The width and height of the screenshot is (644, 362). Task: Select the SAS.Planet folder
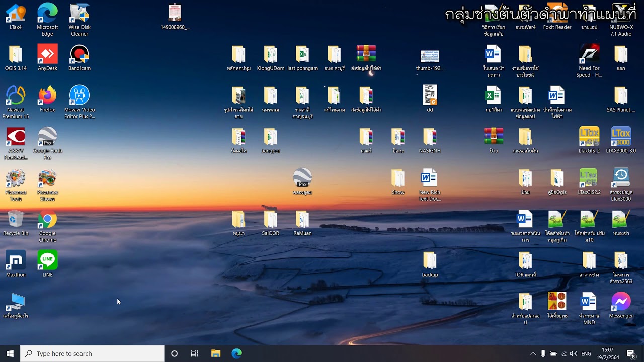(621, 99)
